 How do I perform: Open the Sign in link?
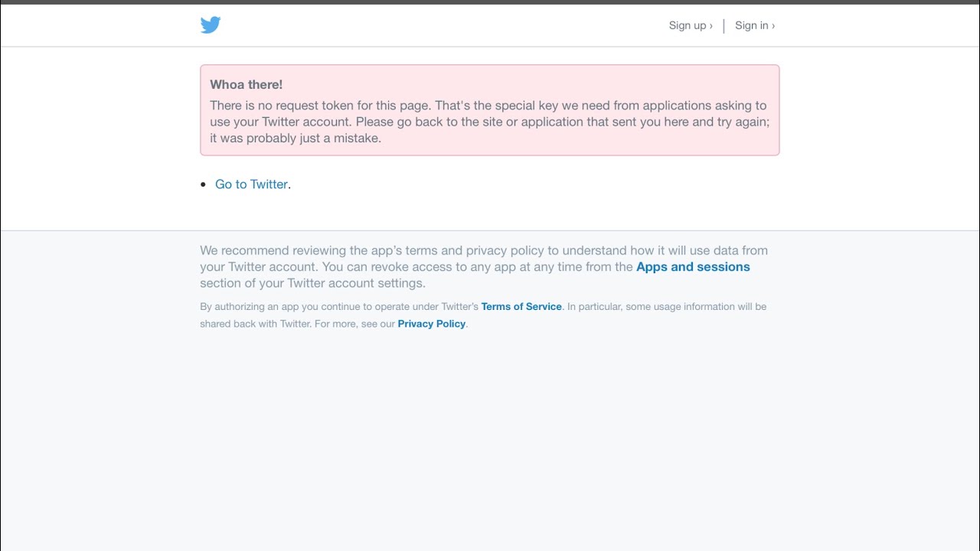(x=755, y=25)
